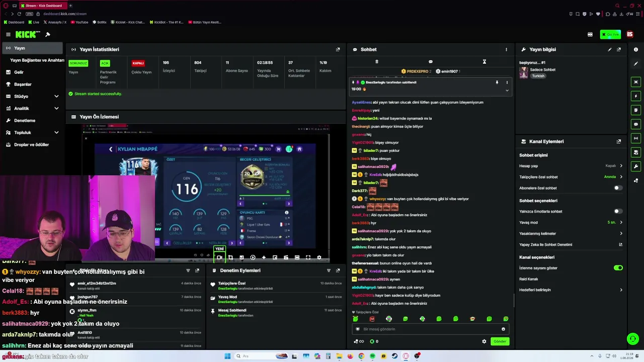Click the trash icon in chat toolbar

376,62
